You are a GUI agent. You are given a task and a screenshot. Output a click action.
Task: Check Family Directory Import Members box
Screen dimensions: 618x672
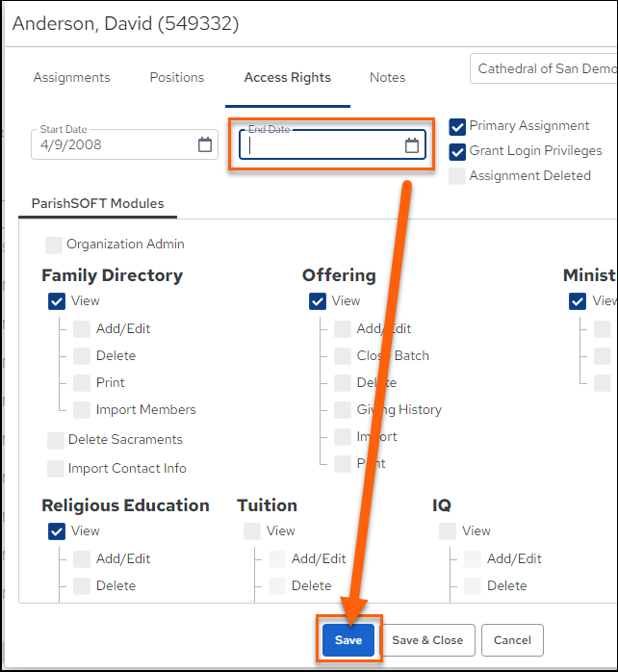[x=82, y=410]
